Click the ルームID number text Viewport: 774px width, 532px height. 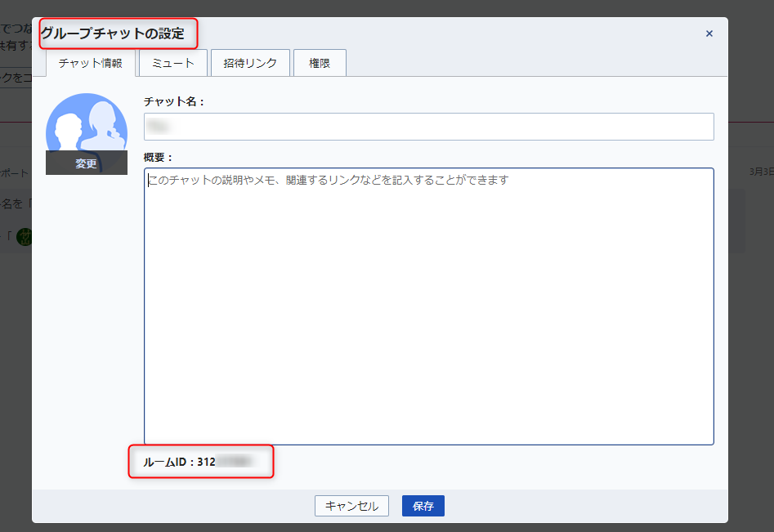coord(225,462)
